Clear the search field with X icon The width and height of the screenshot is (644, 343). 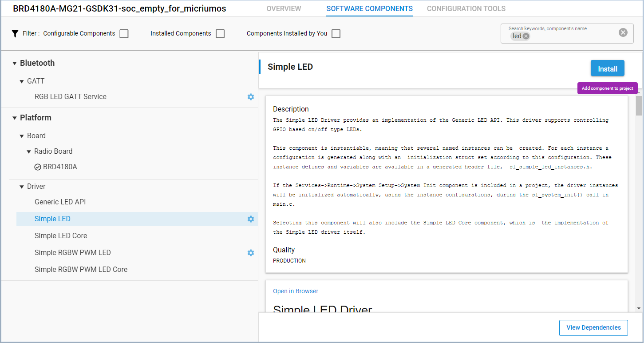point(623,32)
